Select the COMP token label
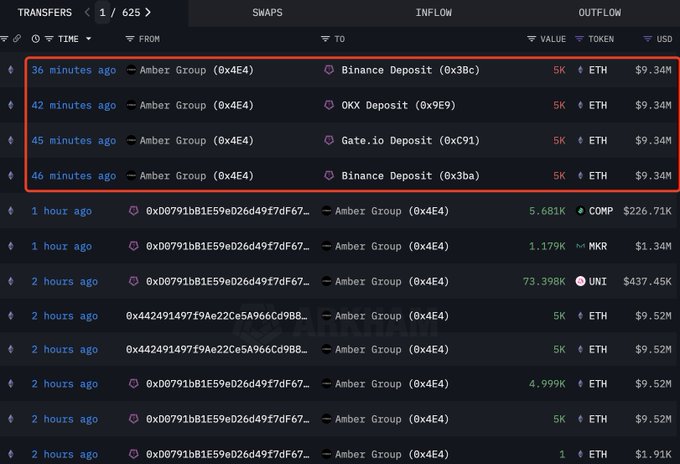This screenshot has height=464, width=680. point(601,211)
